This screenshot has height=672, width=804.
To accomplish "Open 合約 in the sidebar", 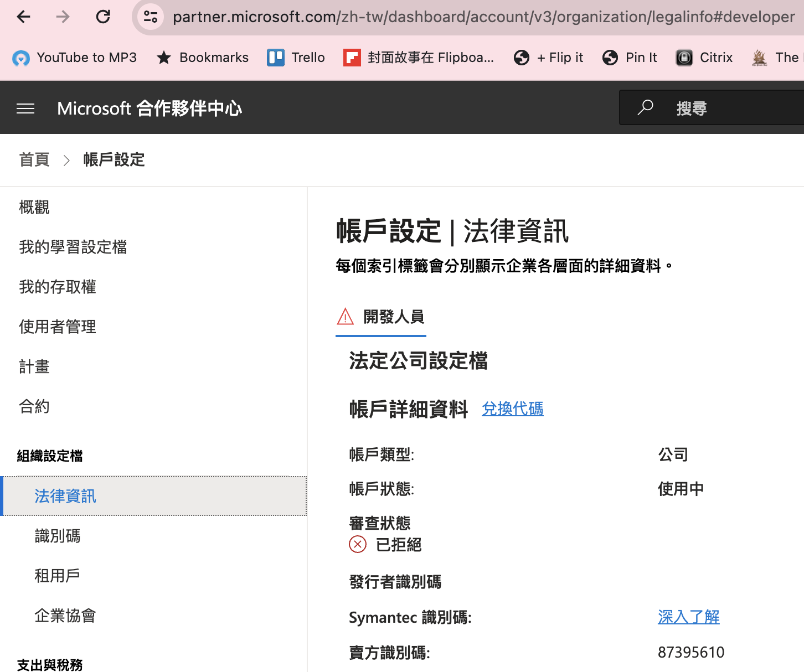I will [34, 406].
